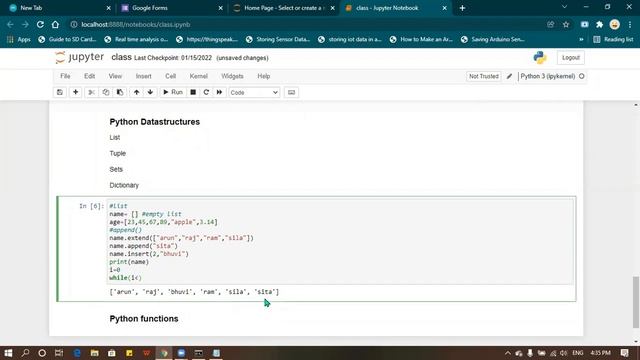Save and checkpoint the notebook
The width and height of the screenshot is (640, 360).
[x=60, y=92]
